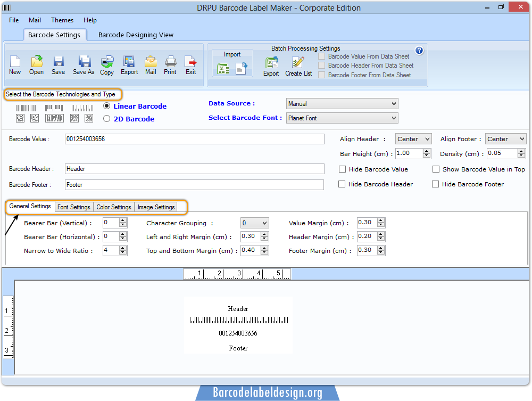Image resolution: width=532 pixels, height=401 pixels.
Task: Switch to Barcode Designing View tab
Action: [x=136, y=35]
